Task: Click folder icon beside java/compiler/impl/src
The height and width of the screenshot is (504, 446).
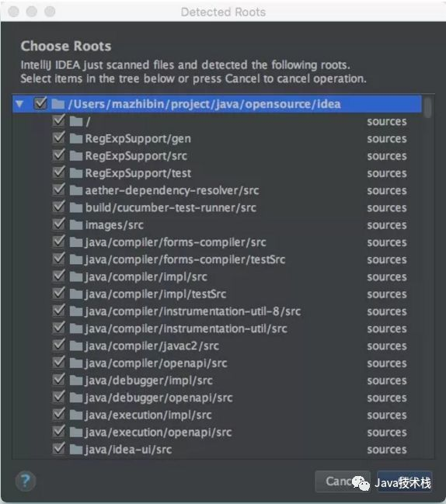Action: point(76,277)
